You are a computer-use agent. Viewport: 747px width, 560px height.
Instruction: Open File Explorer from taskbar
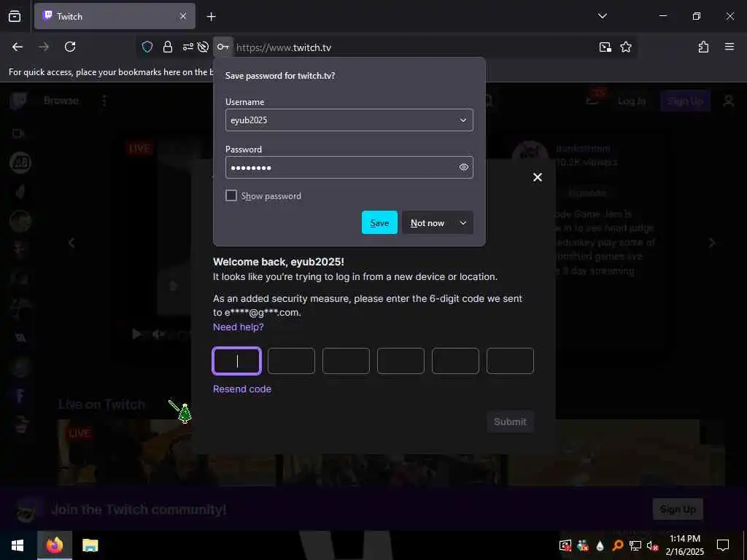tap(90, 545)
